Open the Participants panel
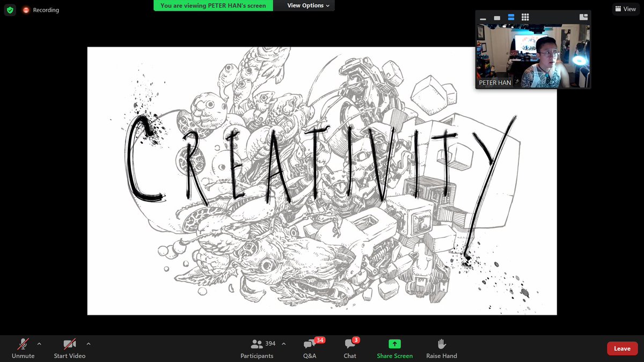Screen dimensions: 644x362 coord(257,348)
